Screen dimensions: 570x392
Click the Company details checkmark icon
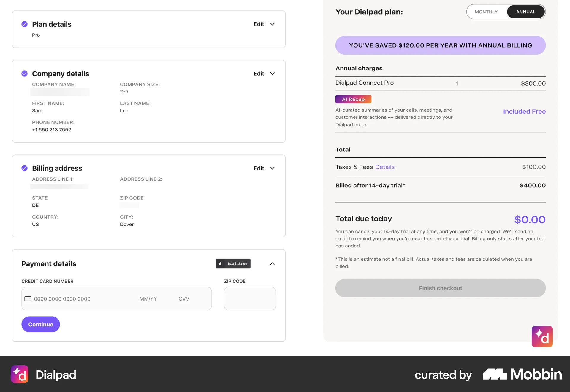[25, 73]
